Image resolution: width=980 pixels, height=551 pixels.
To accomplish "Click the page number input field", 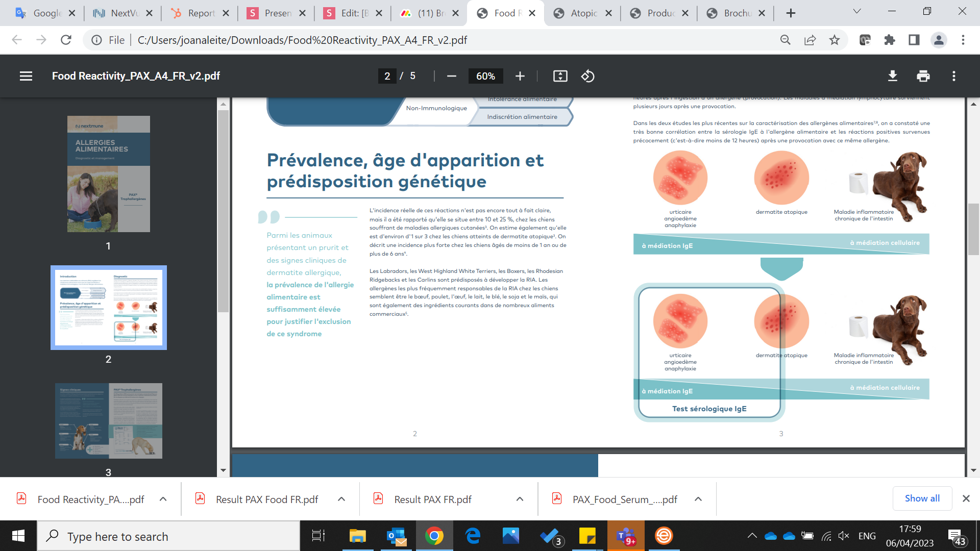I will (x=387, y=76).
